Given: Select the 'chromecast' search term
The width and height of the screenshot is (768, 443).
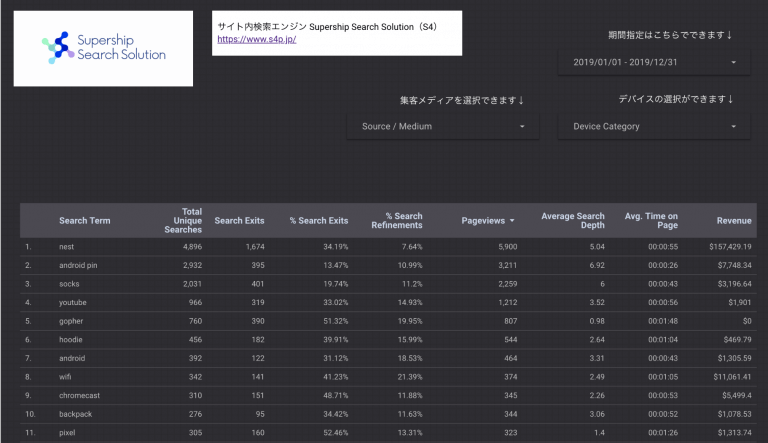Looking at the screenshot, I should coord(79,395).
